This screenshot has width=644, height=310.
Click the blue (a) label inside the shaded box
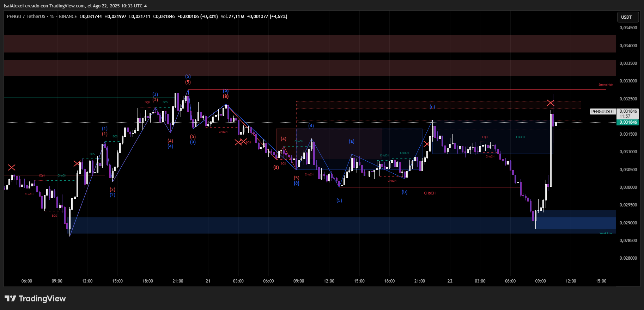[351, 141]
